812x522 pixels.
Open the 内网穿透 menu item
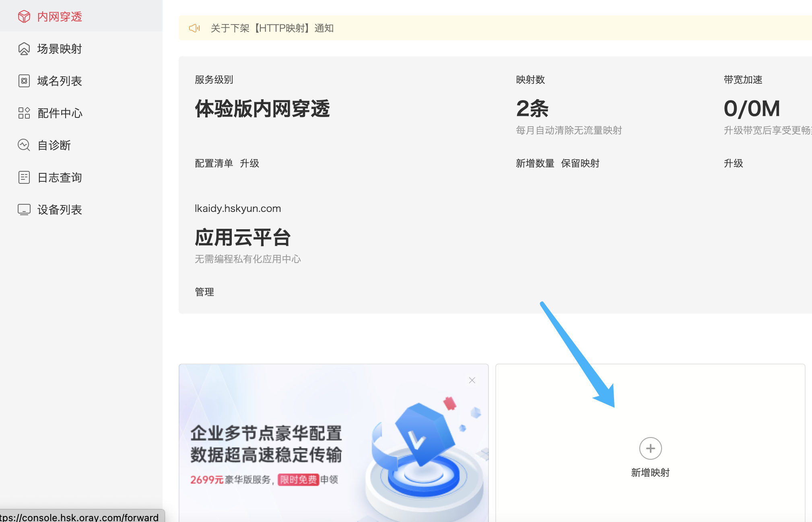[x=81, y=16]
